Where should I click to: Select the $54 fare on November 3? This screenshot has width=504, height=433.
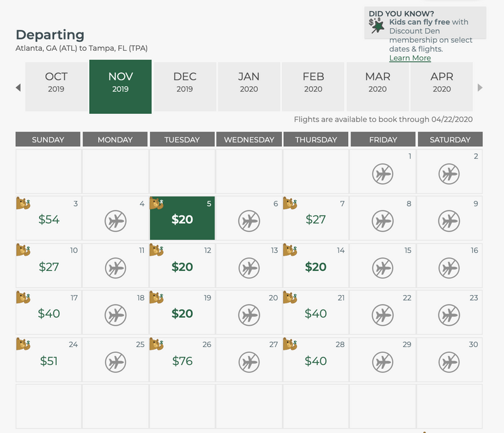48,219
